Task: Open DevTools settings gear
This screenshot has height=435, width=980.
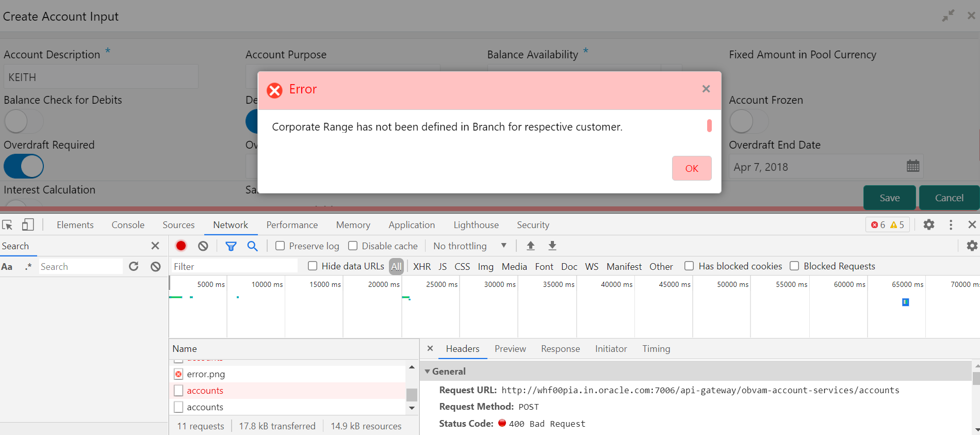Action: pyautogui.click(x=929, y=224)
